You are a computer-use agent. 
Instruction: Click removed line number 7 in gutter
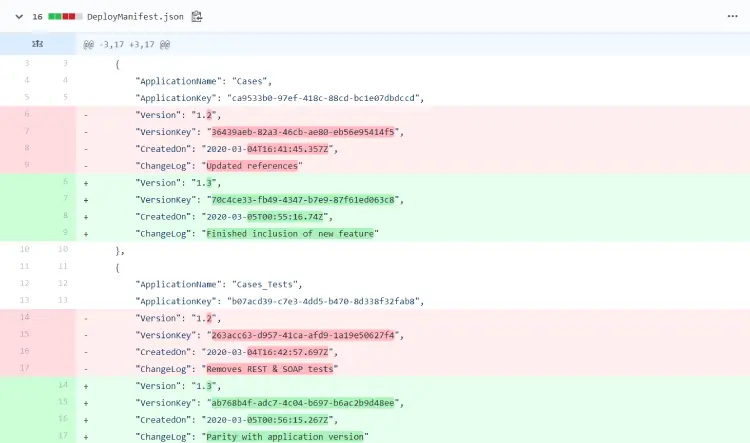[x=27, y=131]
